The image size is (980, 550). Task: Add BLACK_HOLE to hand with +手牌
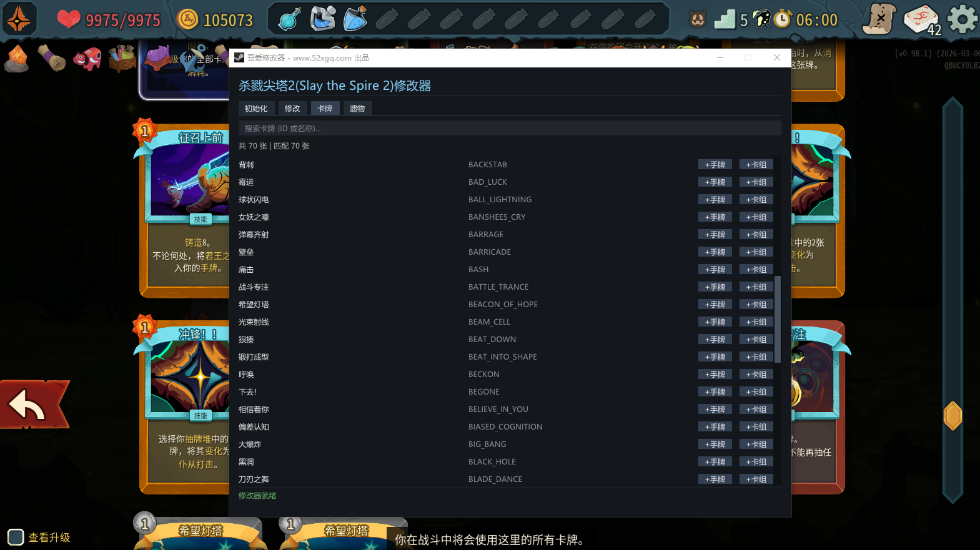tap(715, 462)
